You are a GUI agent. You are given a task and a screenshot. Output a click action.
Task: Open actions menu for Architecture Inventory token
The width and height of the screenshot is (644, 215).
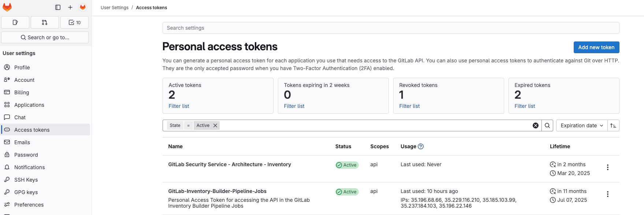[x=607, y=167]
